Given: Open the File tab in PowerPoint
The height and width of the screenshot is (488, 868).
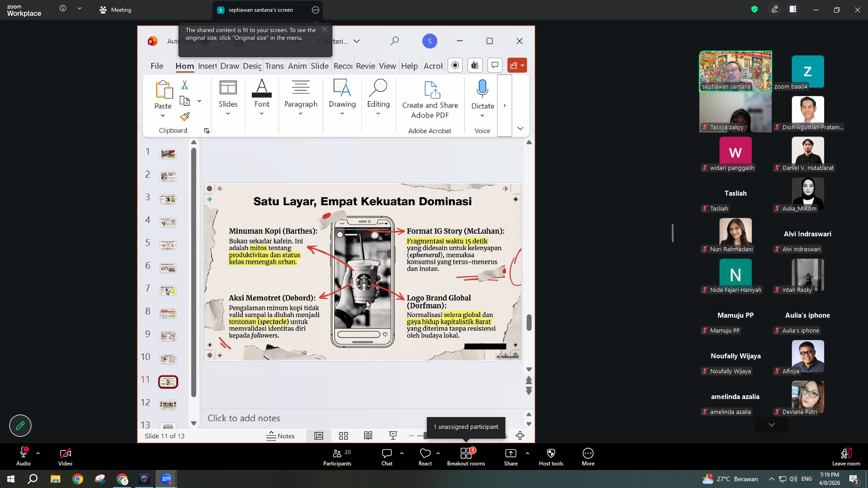Looking at the screenshot, I should pyautogui.click(x=157, y=66).
